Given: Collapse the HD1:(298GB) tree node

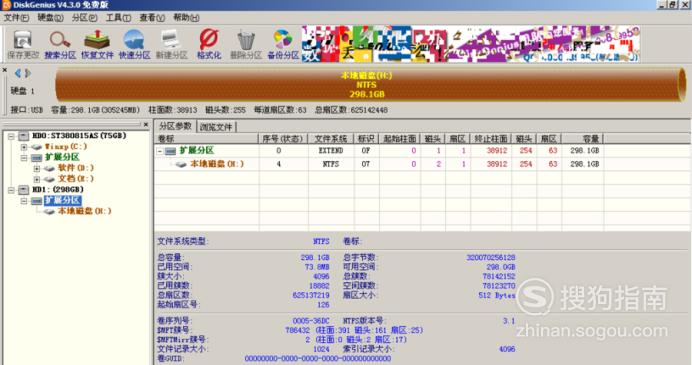Looking at the screenshot, I should point(11,190).
